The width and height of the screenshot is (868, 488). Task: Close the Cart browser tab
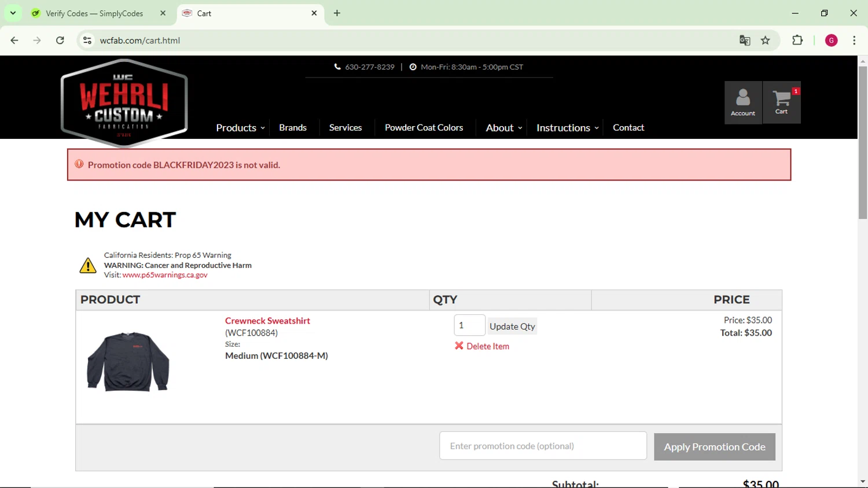pyautogui.click(x=314, y=13)
